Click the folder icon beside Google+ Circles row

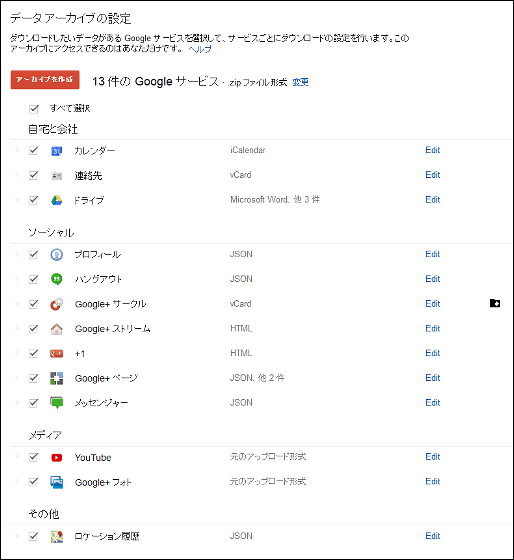[495, 303]
